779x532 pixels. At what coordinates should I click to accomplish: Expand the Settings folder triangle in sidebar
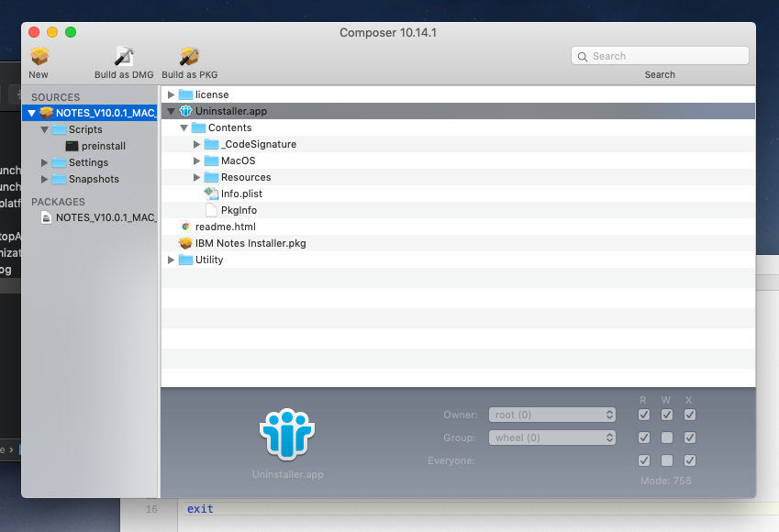coord(45,162)
